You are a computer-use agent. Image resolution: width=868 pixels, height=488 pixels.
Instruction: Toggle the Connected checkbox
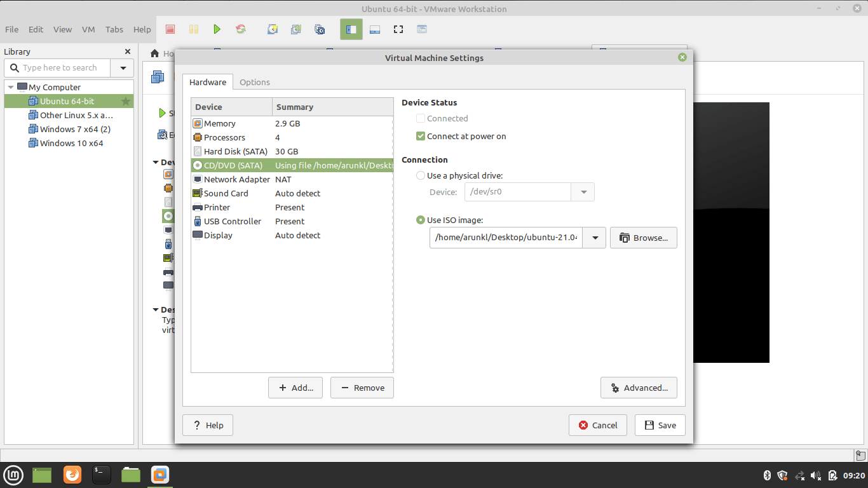421,118
